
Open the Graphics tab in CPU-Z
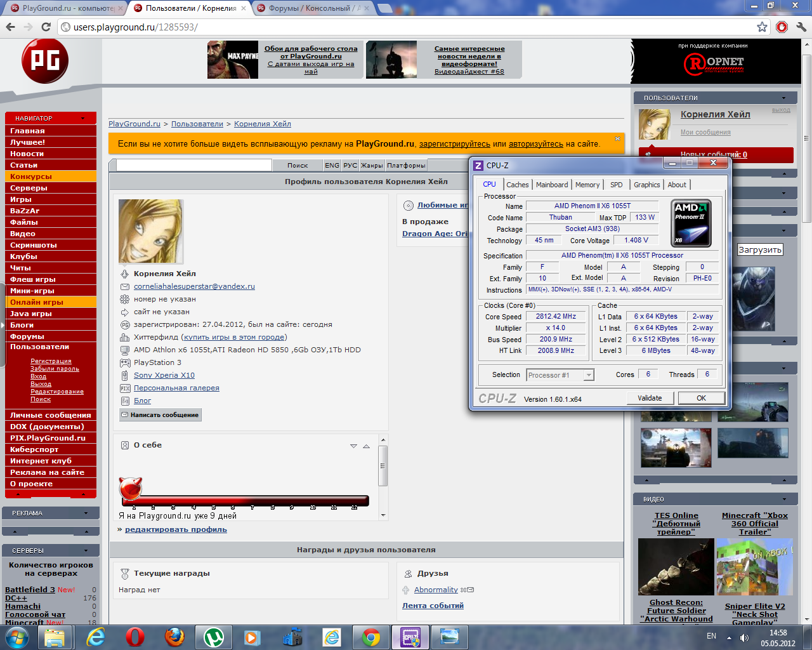pyautogui.click(x=647, y=185)
